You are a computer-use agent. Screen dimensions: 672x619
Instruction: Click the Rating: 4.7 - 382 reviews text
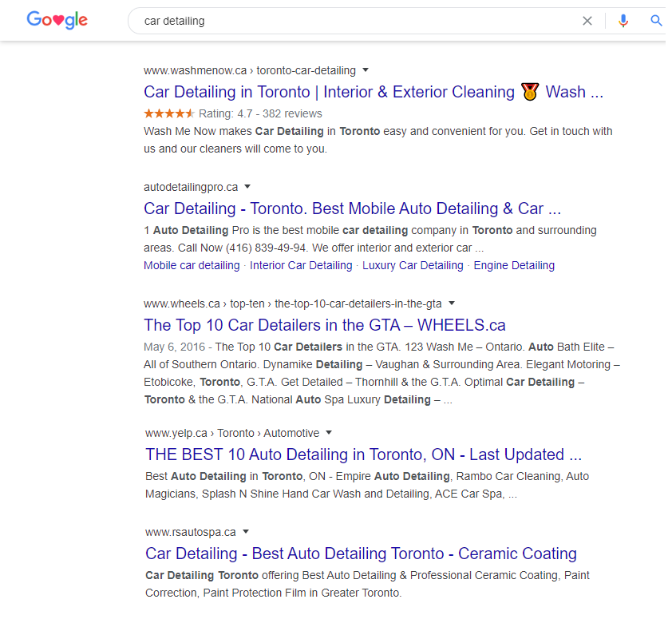pos(260,113)
